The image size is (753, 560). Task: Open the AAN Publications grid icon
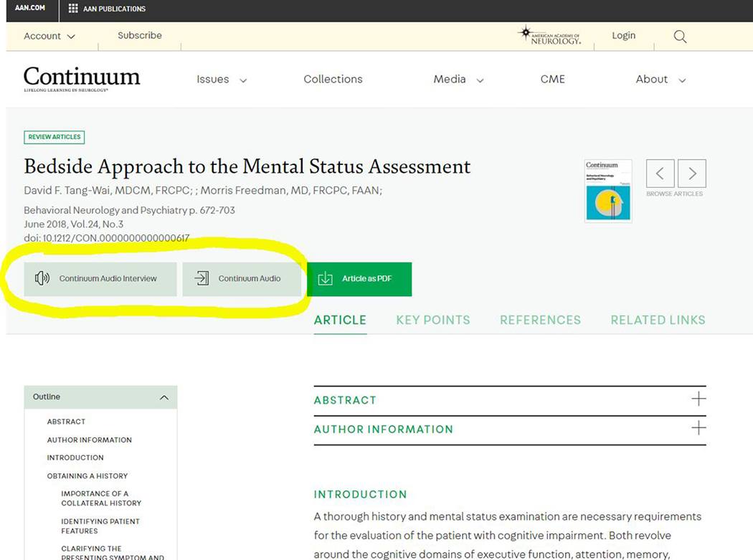pyautogui.click(x=73, y=9)
